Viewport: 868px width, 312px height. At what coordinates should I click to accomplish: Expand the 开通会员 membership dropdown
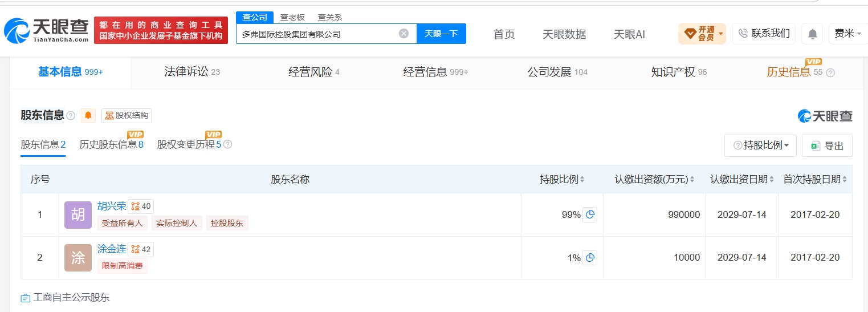coord(702,34)
